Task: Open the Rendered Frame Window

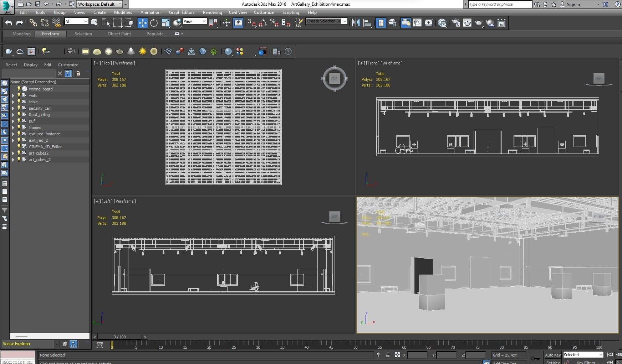Action: 467,23
